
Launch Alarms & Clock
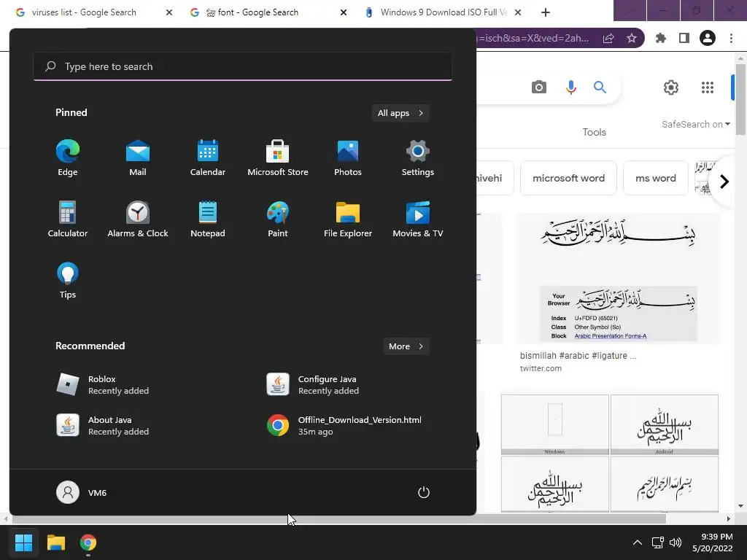coord(138,219)
